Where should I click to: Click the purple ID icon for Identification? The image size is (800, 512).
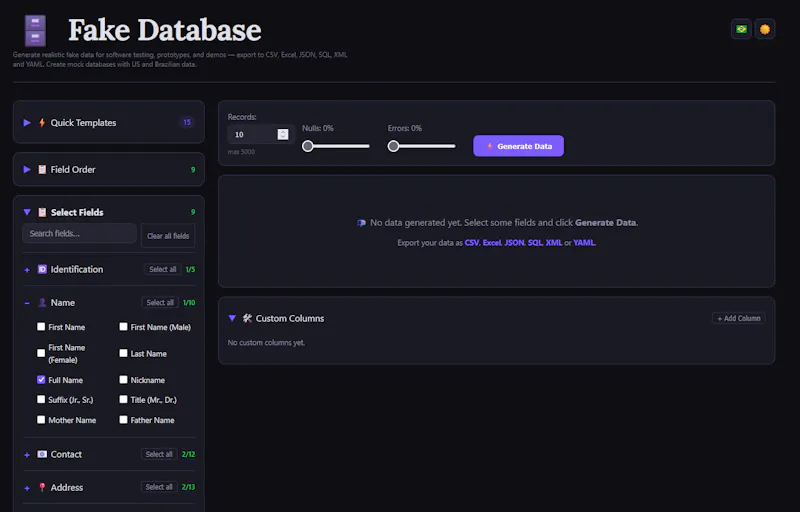(x=42, y=269)
